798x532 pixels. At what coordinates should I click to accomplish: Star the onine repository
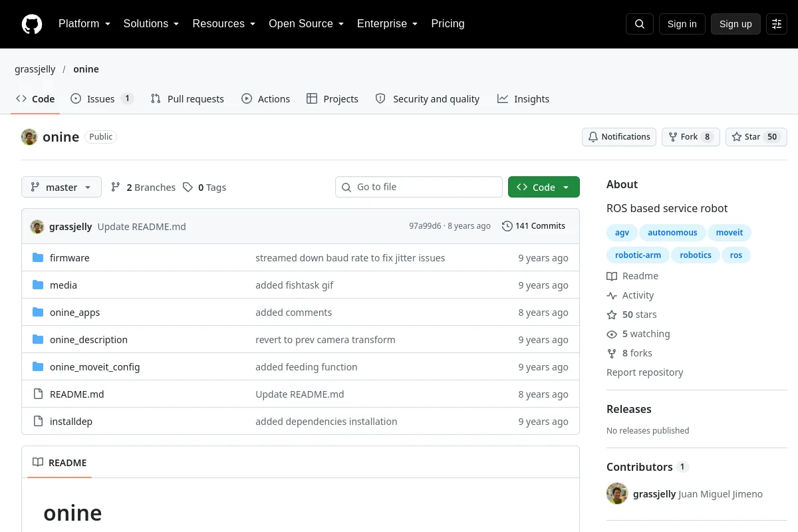point(756,137)
